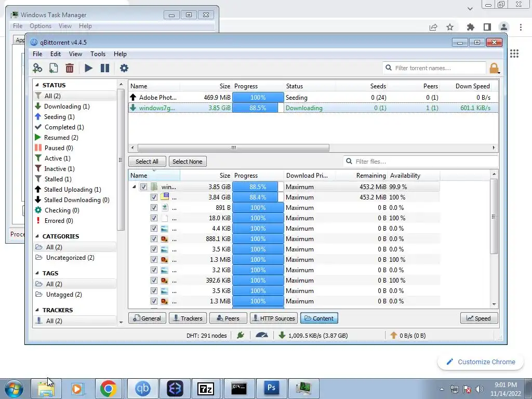Focus the Filter files field
The image size is (532, 399).
[421, 162]
